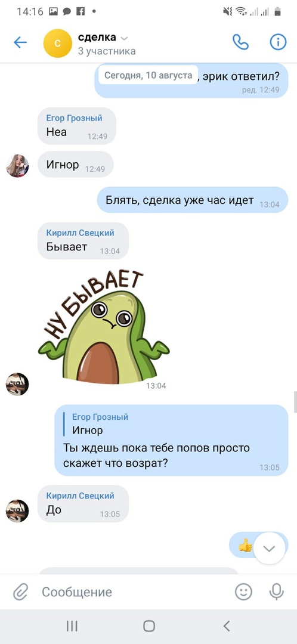
Task: Expand the сделка chat title dropdown arrow
Action: [124, 39]
